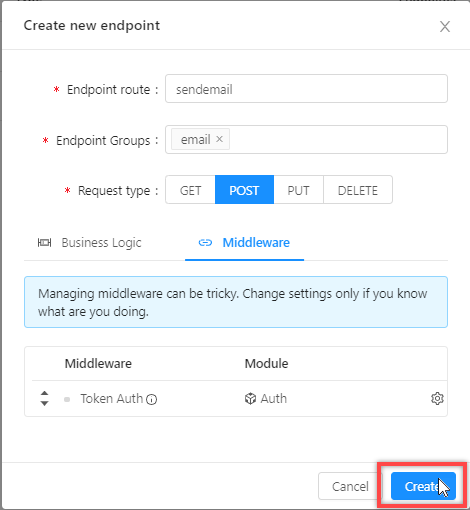The height and width of the screenshot is (510, 470).
Task: Open Token Auth settings gear
Action: click(437, 398)
